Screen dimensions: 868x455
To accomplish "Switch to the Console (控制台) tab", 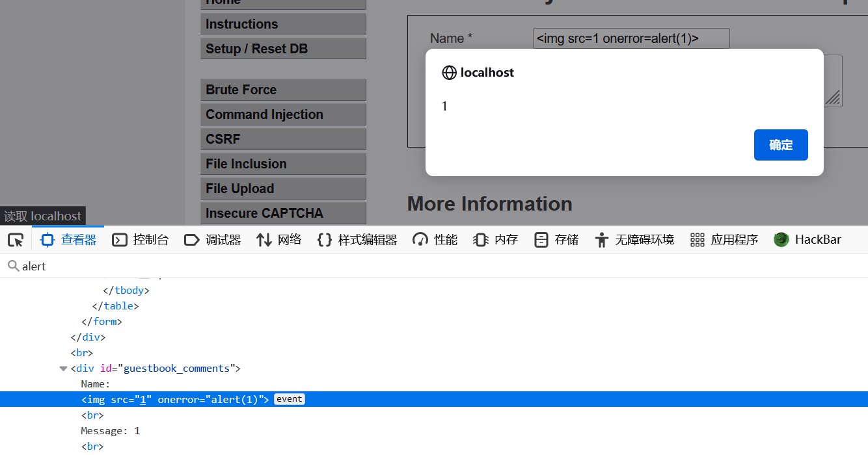I will point(140,240).
